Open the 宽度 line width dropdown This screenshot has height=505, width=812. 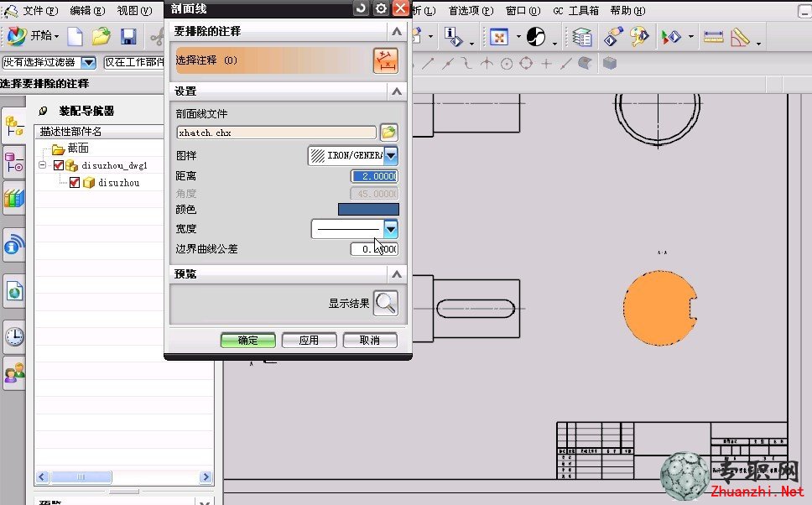click(390, 229)
